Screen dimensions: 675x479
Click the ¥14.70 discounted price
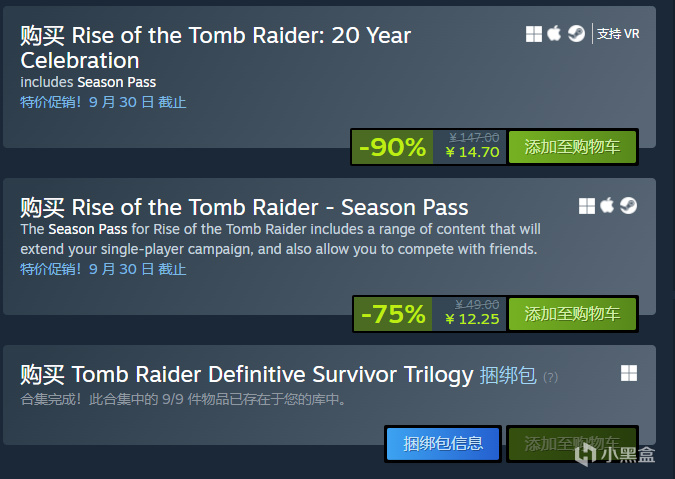point(472,153)
